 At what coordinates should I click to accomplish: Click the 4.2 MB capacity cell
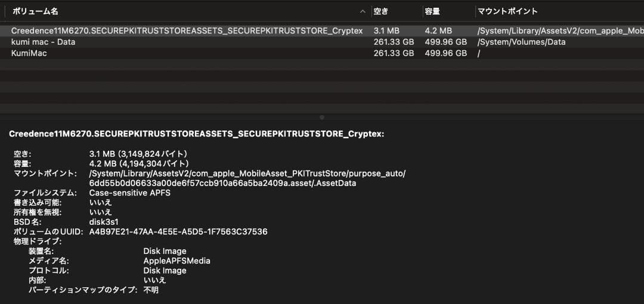pyautogui.click(x=438, y=31)
